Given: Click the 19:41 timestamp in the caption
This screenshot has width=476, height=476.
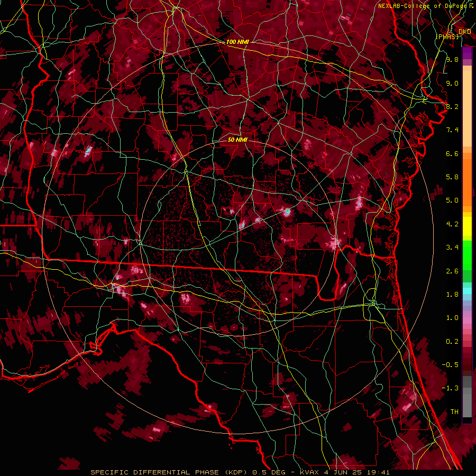Looking at the screenshot, I should pos(379,472).
